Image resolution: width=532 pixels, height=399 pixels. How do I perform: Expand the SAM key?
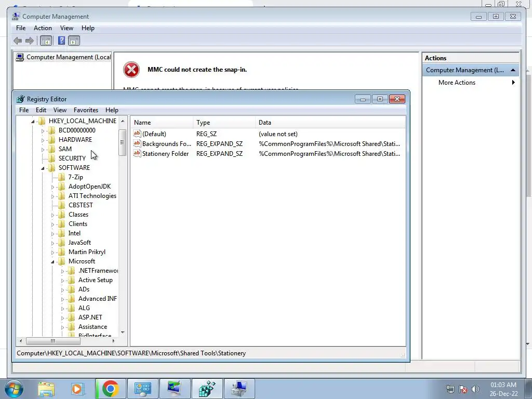(x=43, y=149)
